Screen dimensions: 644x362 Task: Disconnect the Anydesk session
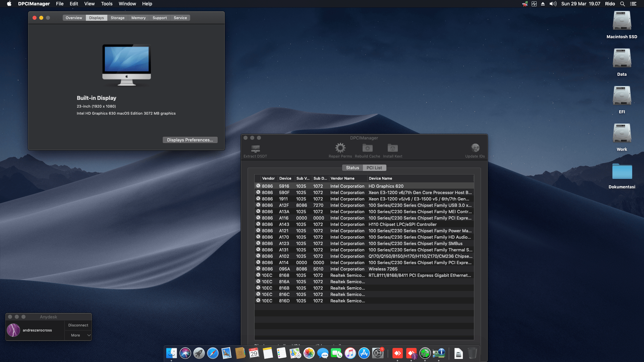coord(78,325)
